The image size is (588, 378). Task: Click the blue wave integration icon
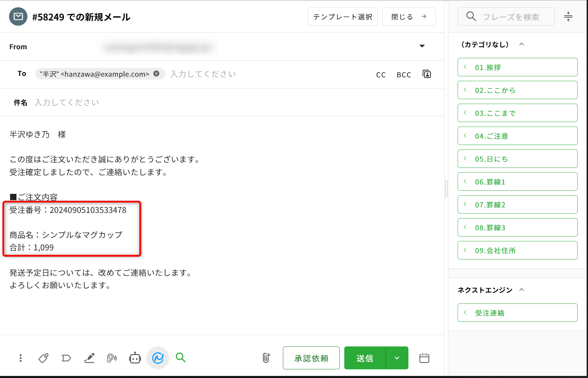(158, 358)
